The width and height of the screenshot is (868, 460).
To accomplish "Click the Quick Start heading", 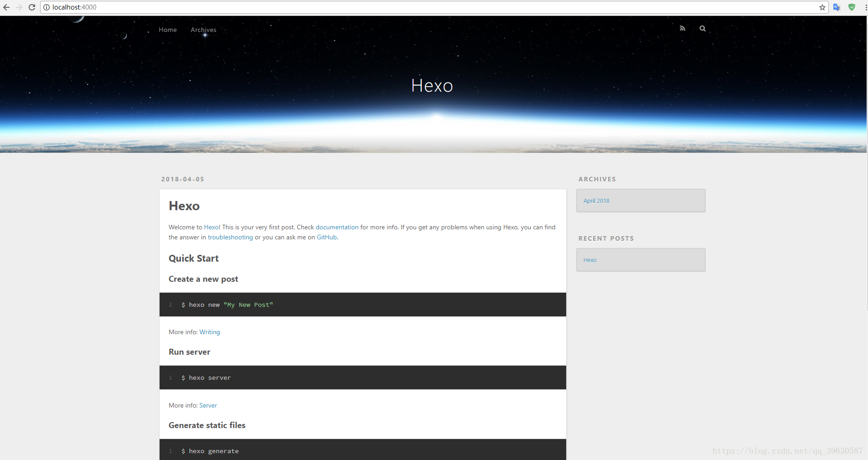I will 194,258.
